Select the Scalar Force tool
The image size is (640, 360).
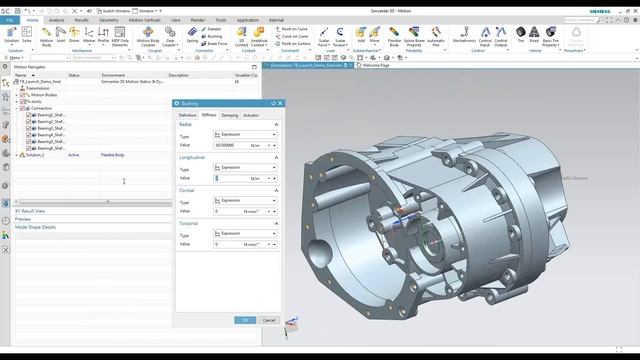pyautogui.click(x=324, y=36)
